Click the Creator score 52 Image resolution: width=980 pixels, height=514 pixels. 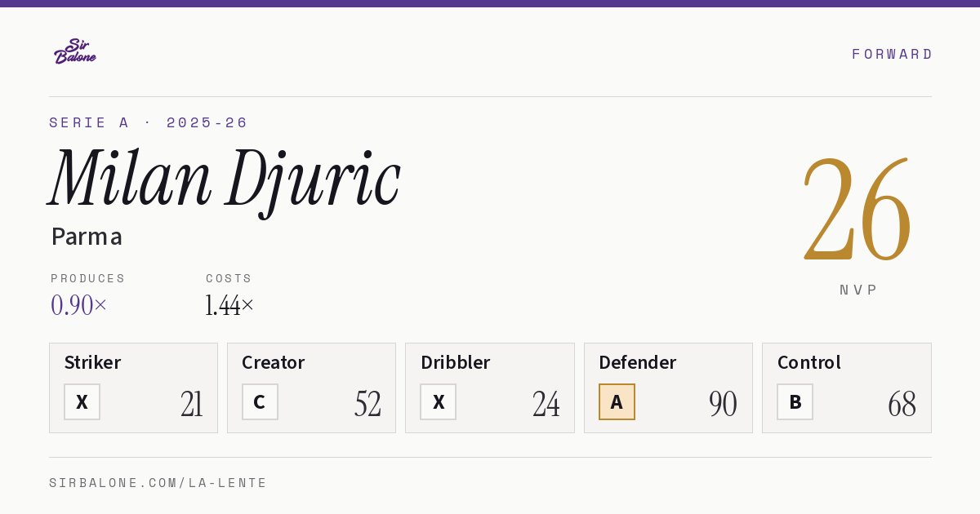coord(368,404)
